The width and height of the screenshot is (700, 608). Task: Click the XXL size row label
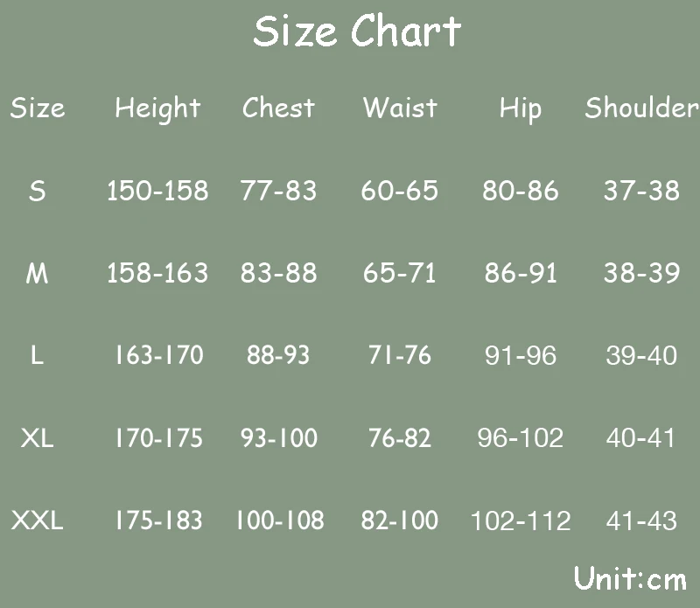point(37,520)
